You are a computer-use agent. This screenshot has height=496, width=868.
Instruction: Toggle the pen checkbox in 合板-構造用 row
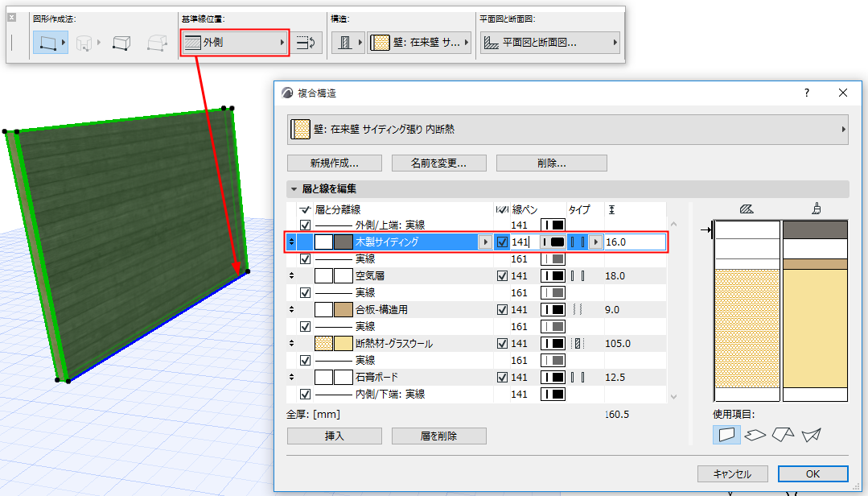coord(502,310)
